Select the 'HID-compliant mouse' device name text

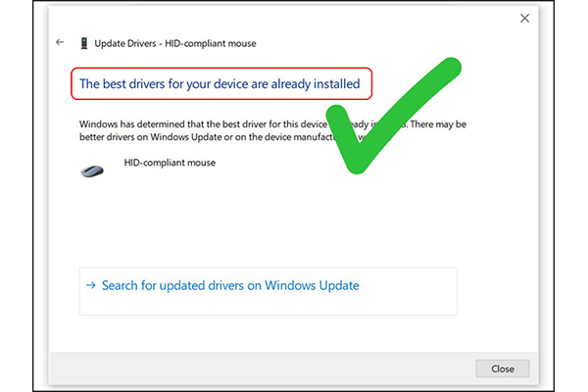click(x=170, y=163)
